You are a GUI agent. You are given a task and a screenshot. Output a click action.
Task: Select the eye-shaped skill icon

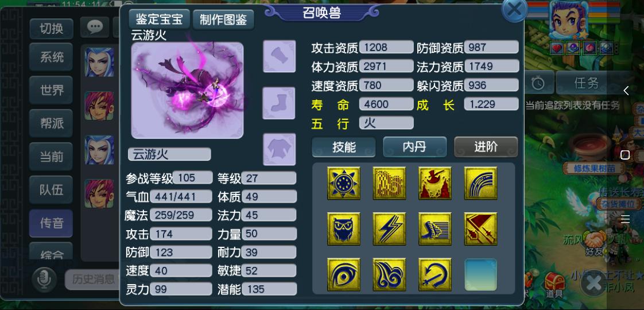coord(344,274)
